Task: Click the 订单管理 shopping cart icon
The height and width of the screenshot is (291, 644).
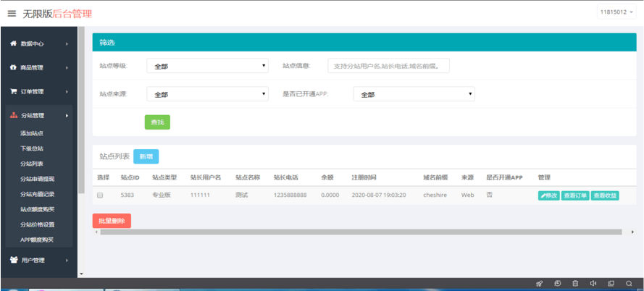Action: point(13,91)
